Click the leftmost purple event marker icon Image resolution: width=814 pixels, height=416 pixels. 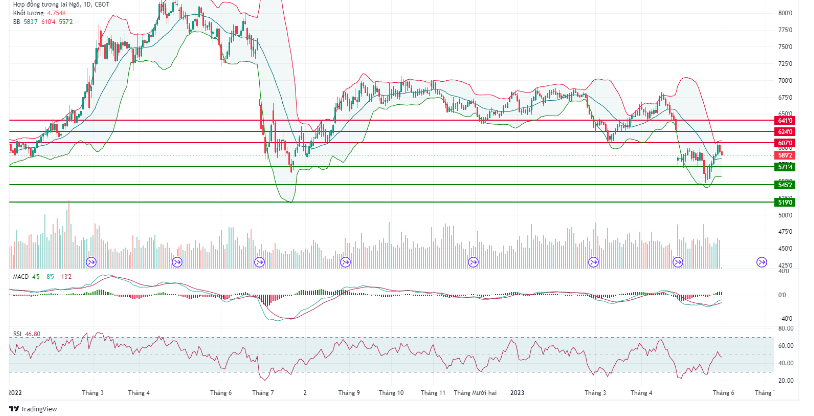tap(91, 262)
